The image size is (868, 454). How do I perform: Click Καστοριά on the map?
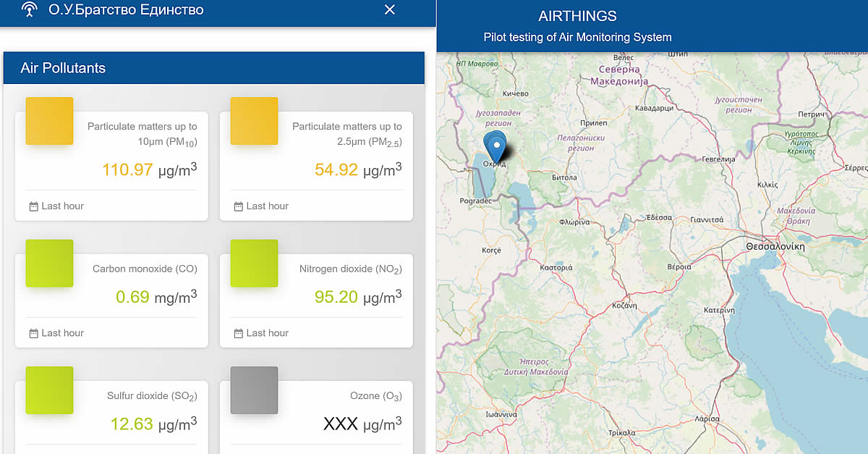(556, 267)
